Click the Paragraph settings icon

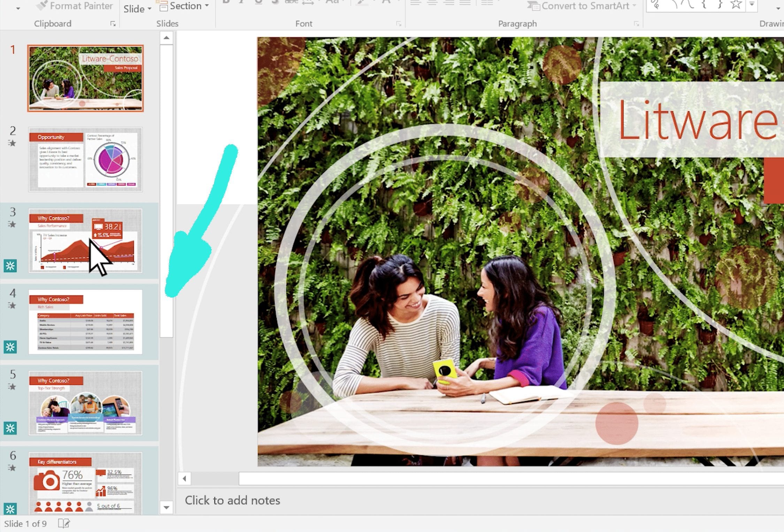(x=637, y=24)
